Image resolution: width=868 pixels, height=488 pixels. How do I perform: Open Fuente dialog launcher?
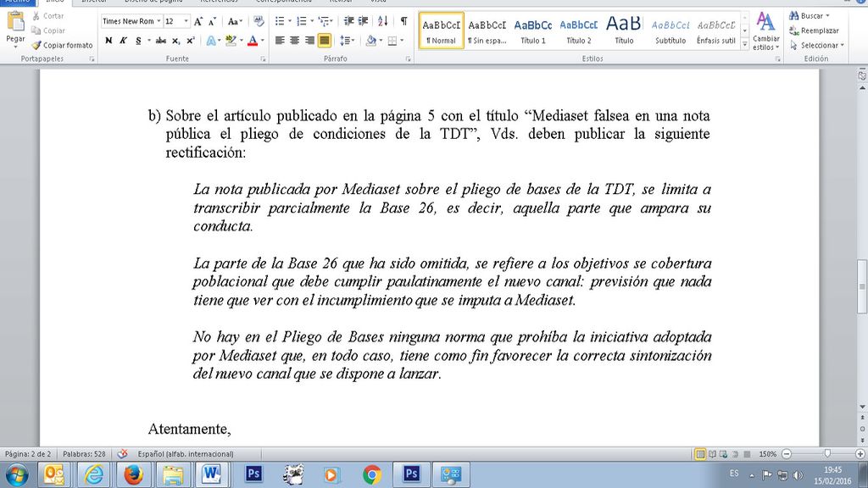(263, 58)
